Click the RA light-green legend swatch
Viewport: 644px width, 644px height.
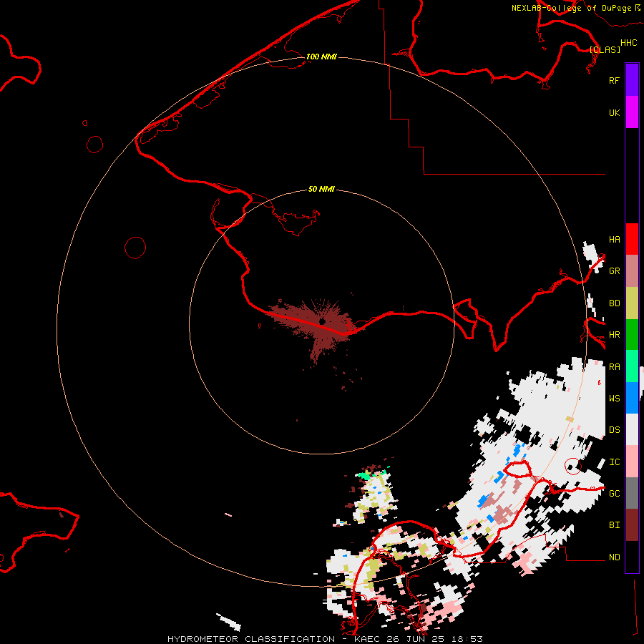[632, 366]
